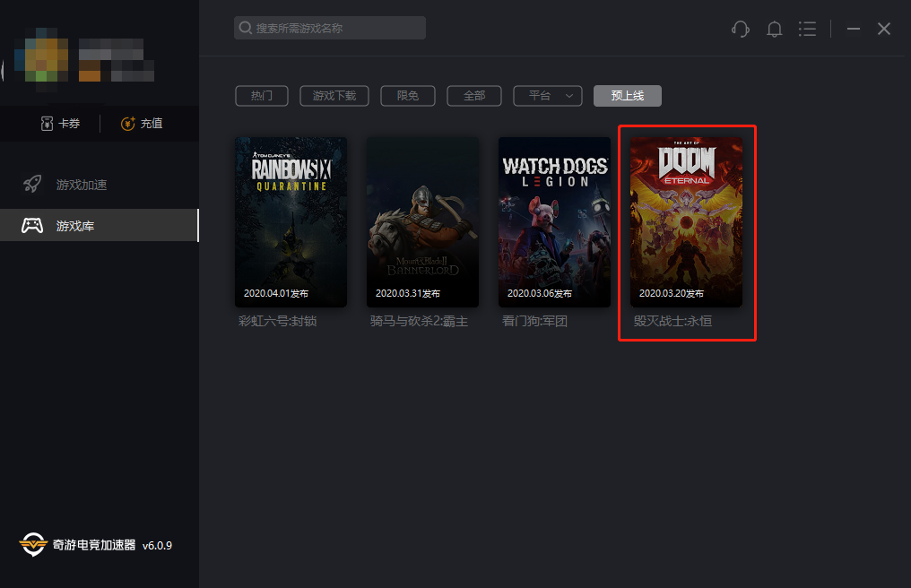Viewport: 911px width, 588px height.
Task: Click the 毁灭战士:永恒 title
Action: 672,321
